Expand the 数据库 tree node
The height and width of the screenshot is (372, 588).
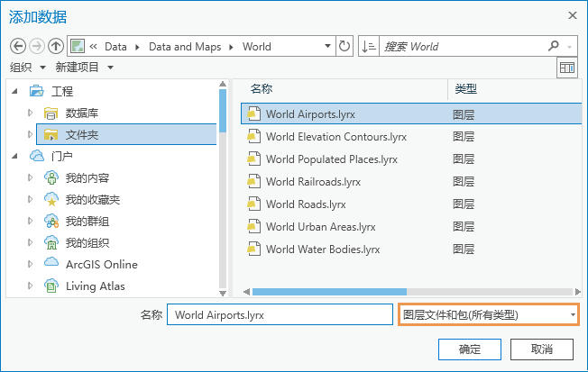coord(31,113)
